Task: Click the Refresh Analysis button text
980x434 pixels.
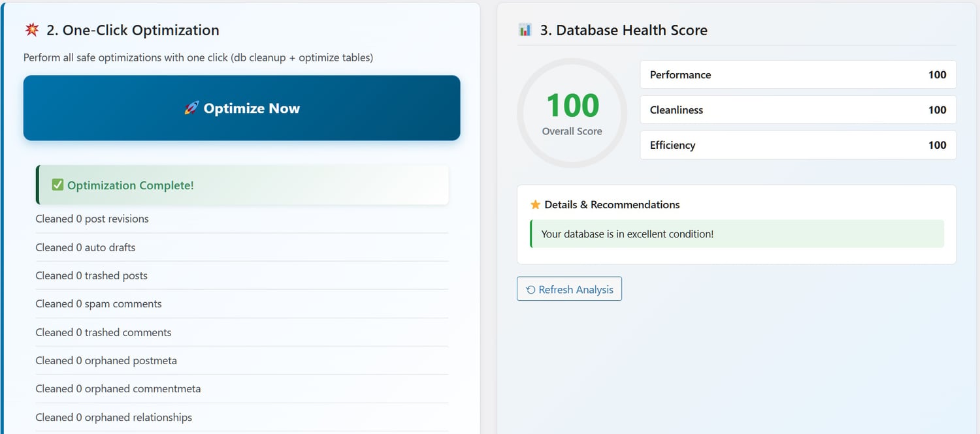Action: pos(576,290)
